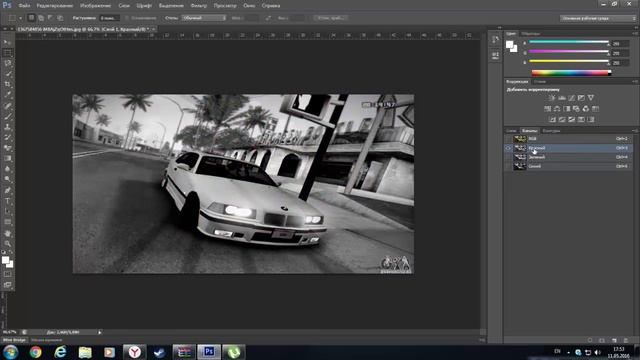The height and width of the screenshot is (360, 640).
Task: Select the Blur tool
Action: click(8, 169)
